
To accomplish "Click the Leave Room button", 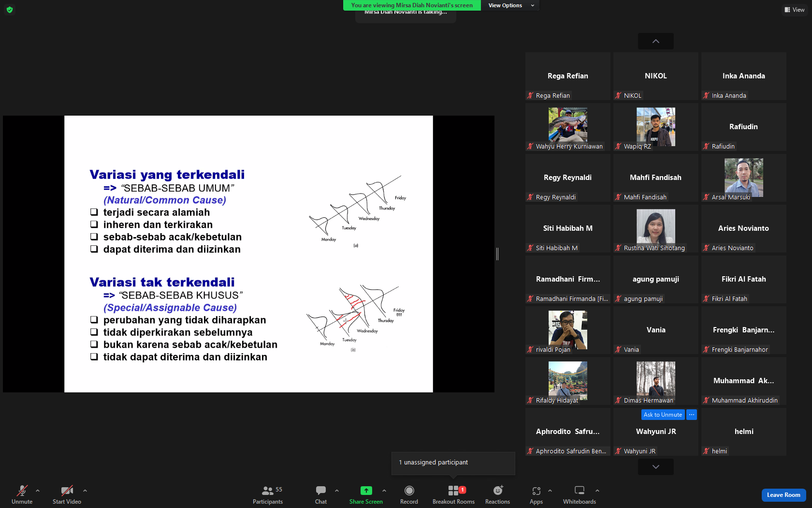I will (x=783, y=495).
